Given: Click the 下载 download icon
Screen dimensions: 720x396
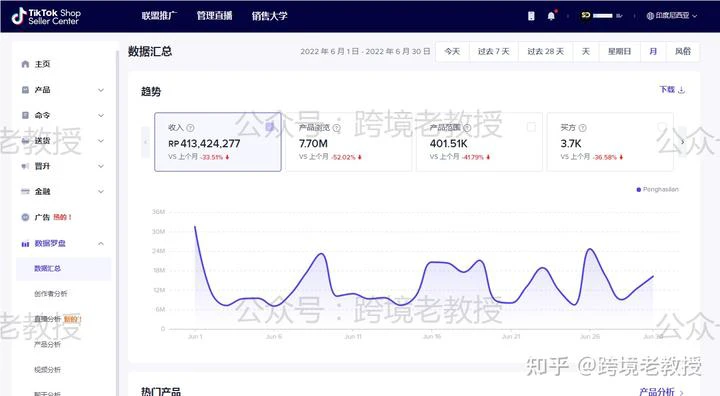Looking at the screenshot, I should 681,90.
